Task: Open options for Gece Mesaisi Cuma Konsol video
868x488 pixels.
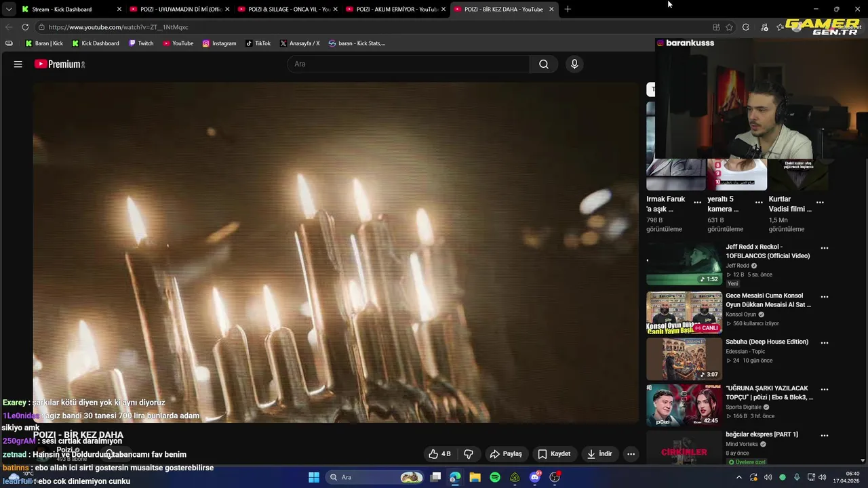Action: (x=825, y=297)
